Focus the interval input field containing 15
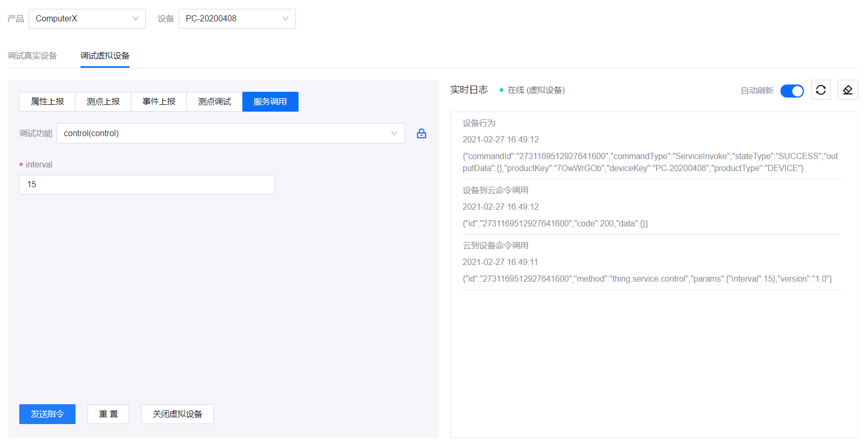The height and width of the screenshot is (447, 868). click(x=147, y=185)
